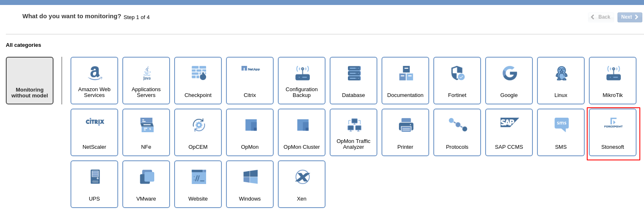The image size is (644, 213).
Task: Pick the Windows category icon
Action: (250, 184)
